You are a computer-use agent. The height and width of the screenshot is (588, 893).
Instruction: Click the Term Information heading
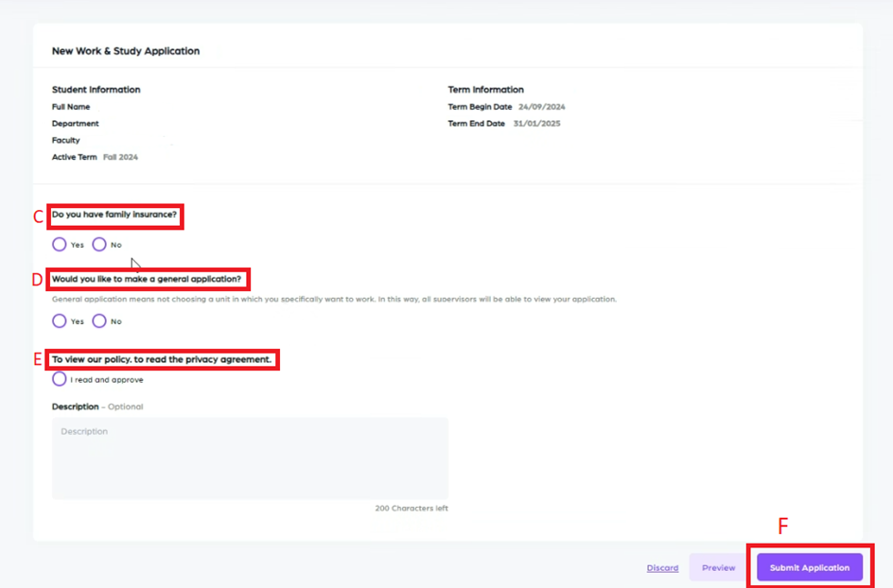(x=485, y=90)
